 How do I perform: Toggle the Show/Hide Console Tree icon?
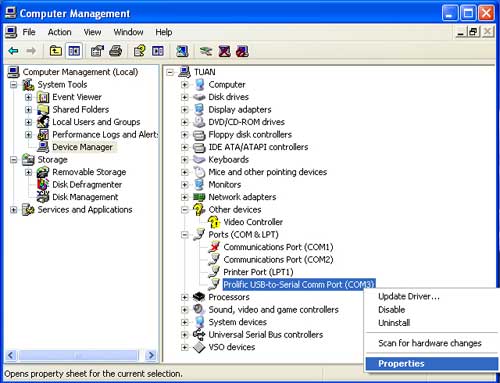tap(74, 51)
